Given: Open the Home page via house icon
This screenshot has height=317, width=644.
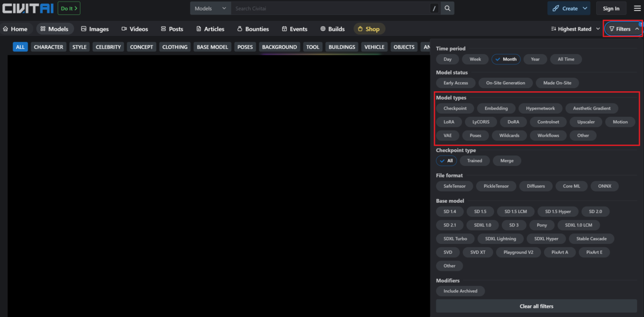Looking at the screenshot, I should (5, 28).
